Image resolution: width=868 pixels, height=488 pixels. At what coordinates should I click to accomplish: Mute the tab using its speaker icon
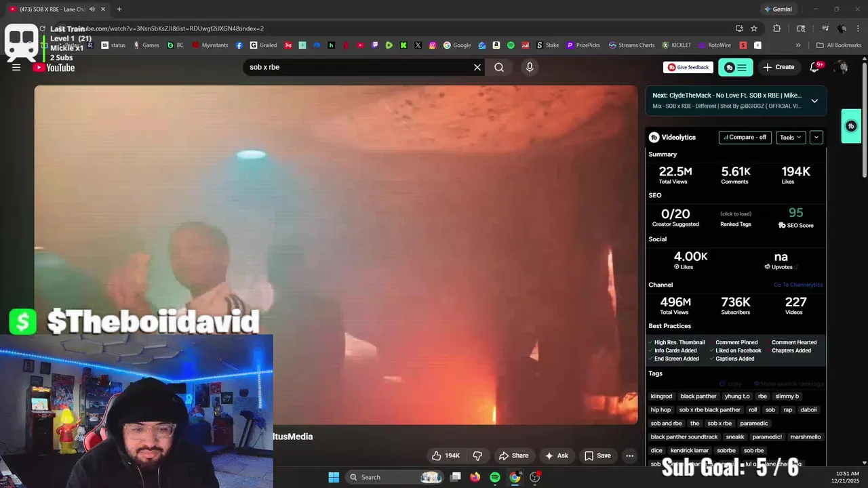pyautogui.click(x=92, y=9)
